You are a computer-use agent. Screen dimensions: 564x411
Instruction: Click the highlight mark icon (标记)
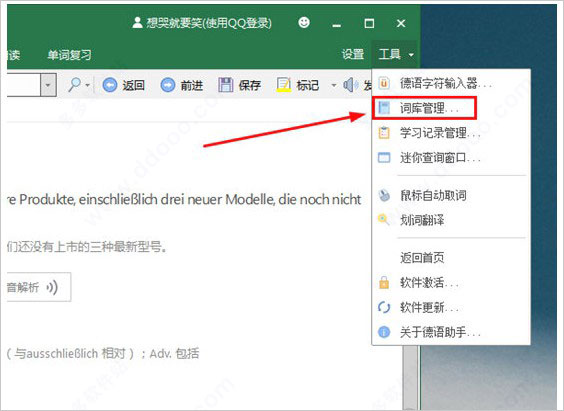[x=283, y=86]
